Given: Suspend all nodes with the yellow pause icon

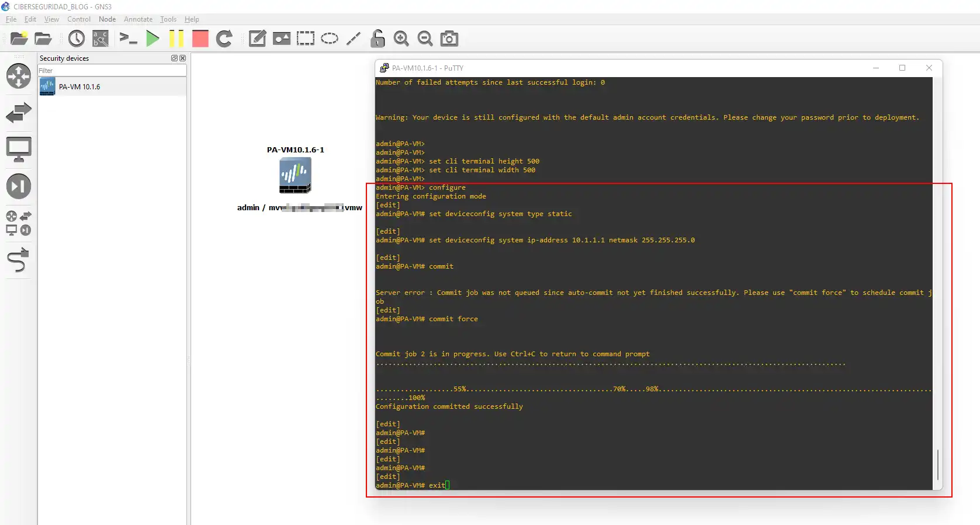Looking at the screenshot, I should coord(176,39).
